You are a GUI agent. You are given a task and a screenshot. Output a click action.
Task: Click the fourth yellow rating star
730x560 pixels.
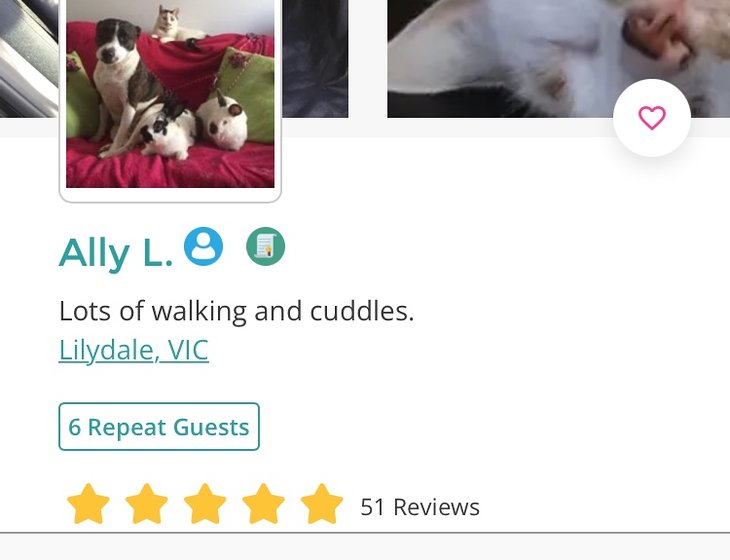pos(264,504)
